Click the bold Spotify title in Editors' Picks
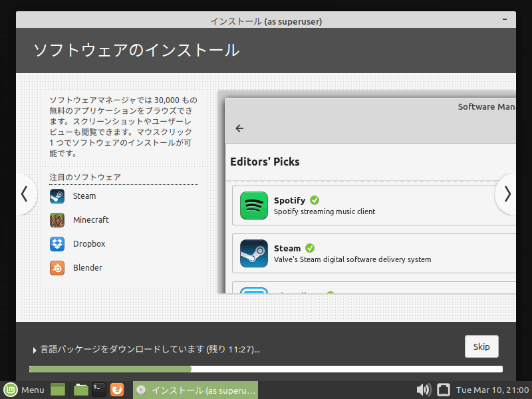The width and height of the screenshot is (532, 399). click(x=290, y=201)
